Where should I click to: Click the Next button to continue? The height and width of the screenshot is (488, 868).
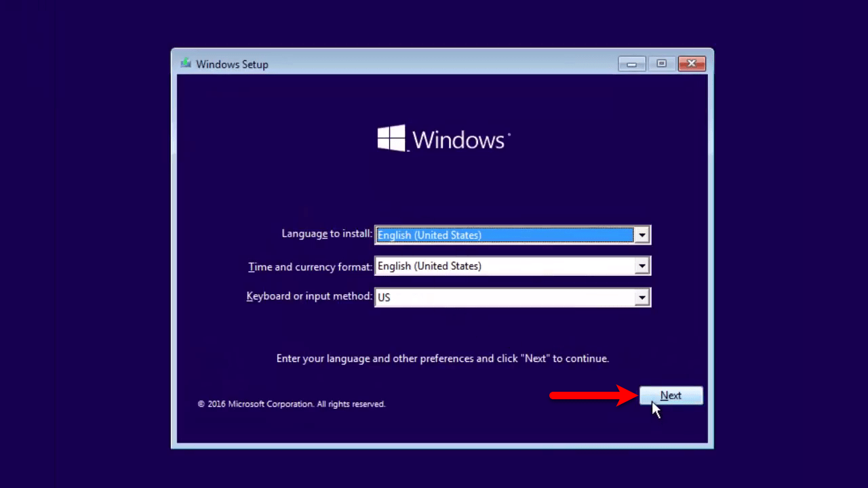coord(671,396)
